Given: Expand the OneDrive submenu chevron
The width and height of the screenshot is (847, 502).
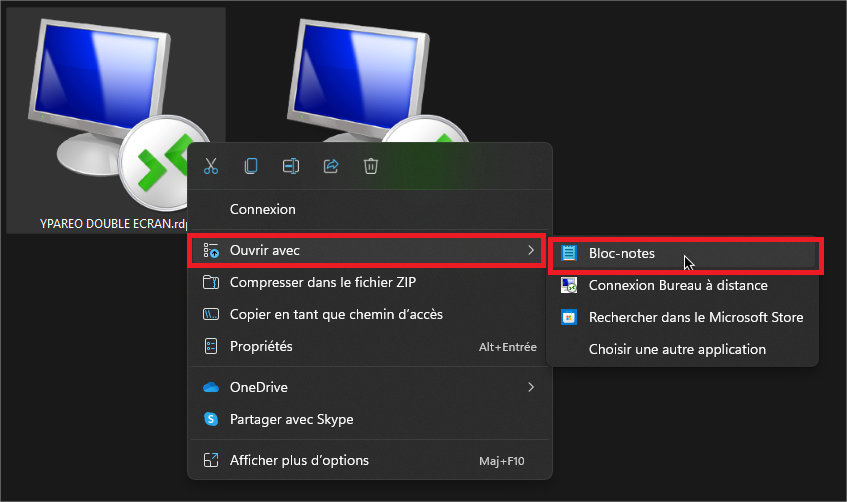Looking at the screenshot, I should point(531,387).
